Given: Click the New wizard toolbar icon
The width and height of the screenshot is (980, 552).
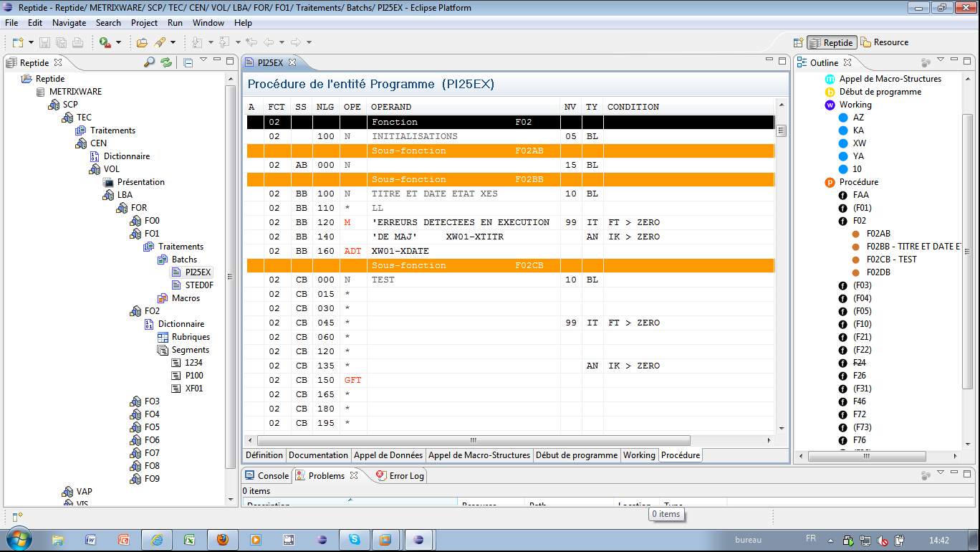Looking at the screenshot, I should 17,42.
